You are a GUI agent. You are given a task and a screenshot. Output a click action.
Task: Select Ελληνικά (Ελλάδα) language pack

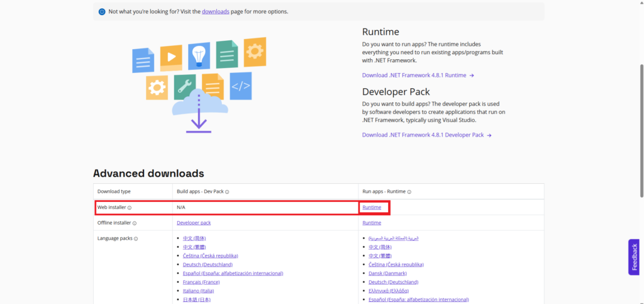389,291
